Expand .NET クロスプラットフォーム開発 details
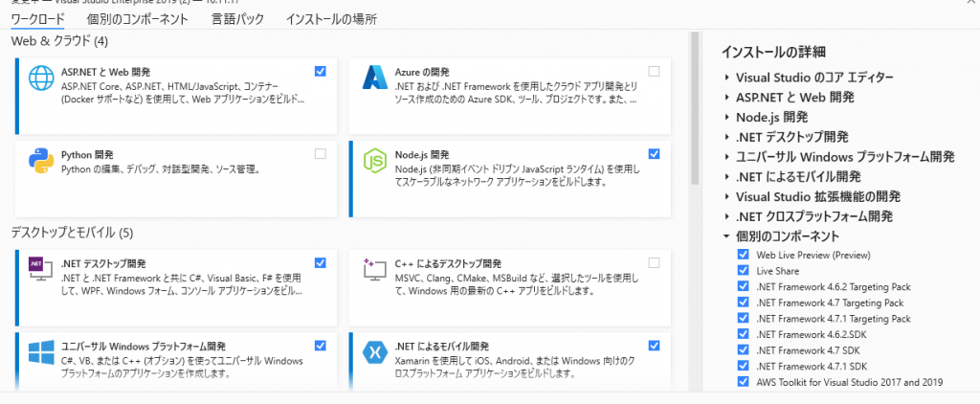This screenshot has height=404, width=980. (x=727, y=217)
